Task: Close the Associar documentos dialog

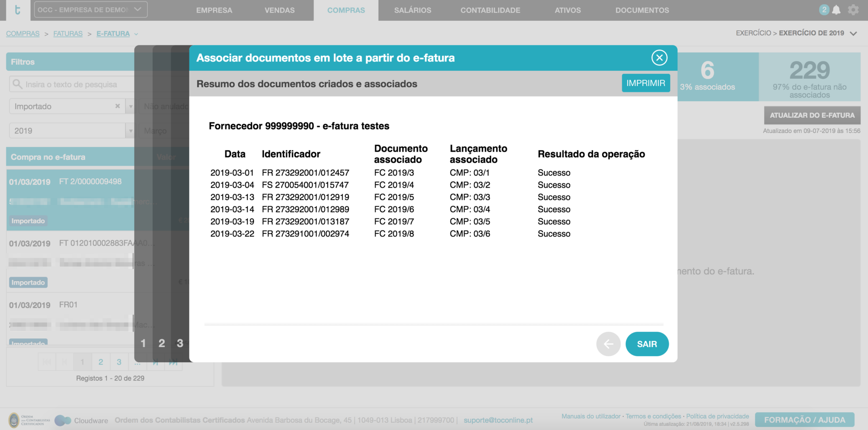Action: pyautogui.click(x=659, y=58)
